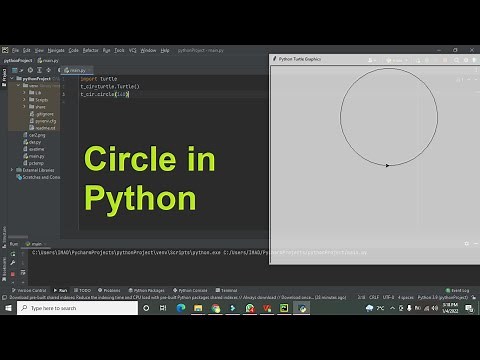Open Version Control tool window
Viewport: 480px width, 360px height.
click(x=29, y=290)
